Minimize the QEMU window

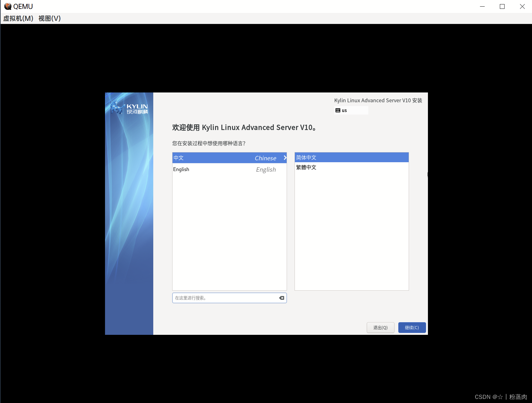click(x=482, y=6)
